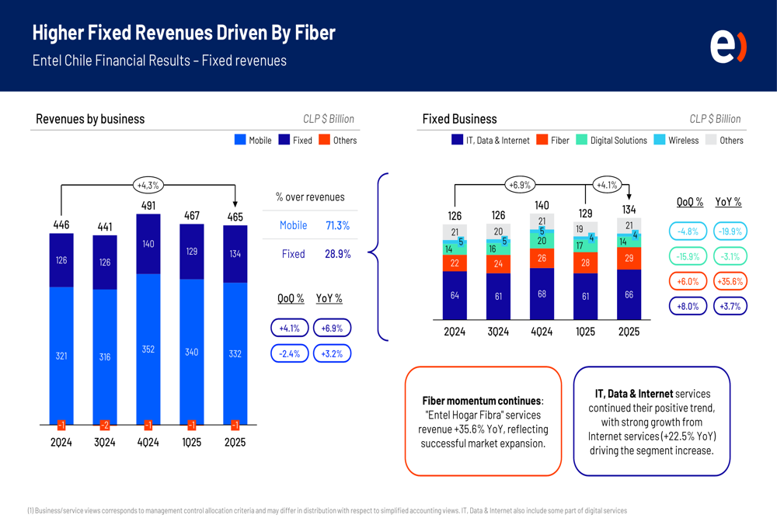Click the '-3.1%' YoY pill
777x532 pixels.
[x=730, y=256]
